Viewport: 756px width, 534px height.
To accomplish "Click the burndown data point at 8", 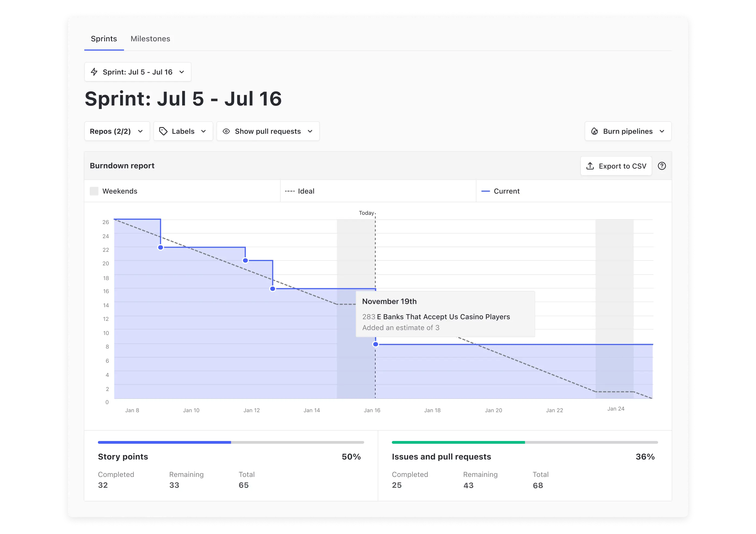I will 375,344.
